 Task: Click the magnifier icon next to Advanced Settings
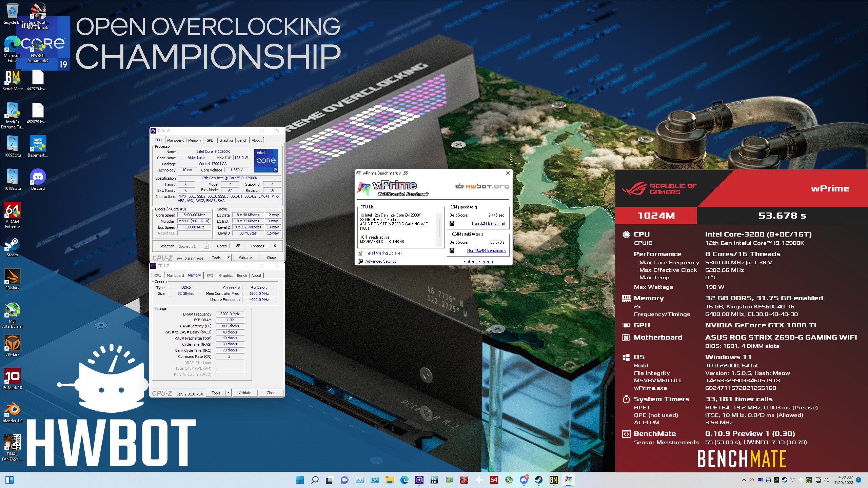pos(360,261)
